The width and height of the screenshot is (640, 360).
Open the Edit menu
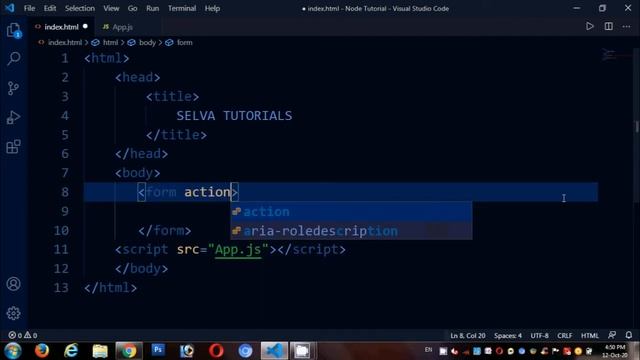pyautogui.click(x=50, y=8)
